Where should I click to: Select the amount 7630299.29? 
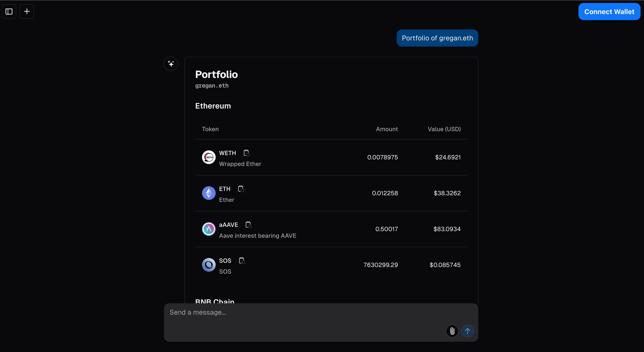coord(381,265)
